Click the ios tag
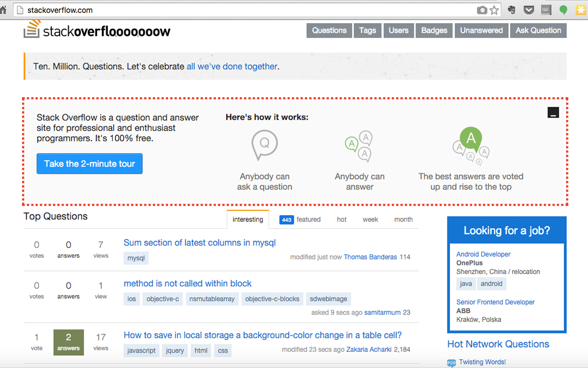 132,299
